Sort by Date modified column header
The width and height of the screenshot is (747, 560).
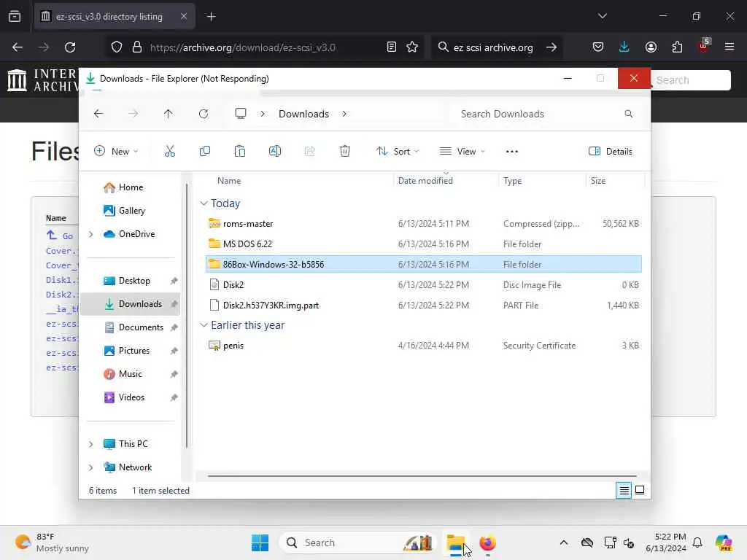click(425, 181)
